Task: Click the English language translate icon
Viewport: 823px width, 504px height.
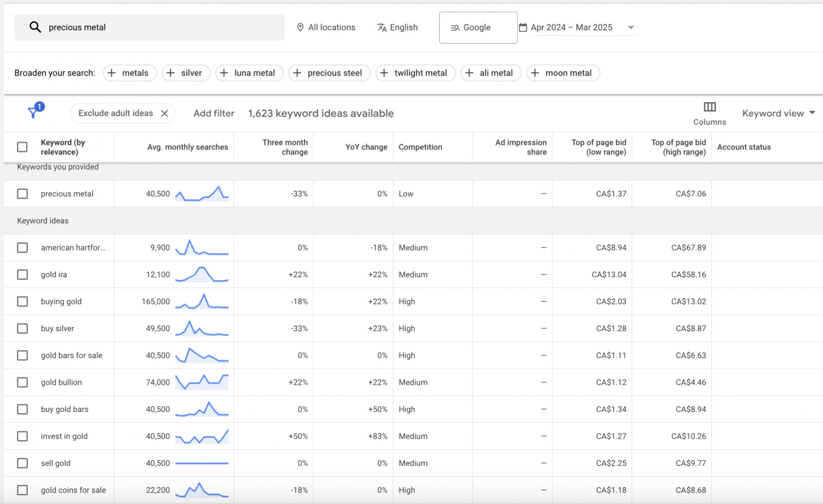Action: click(382, 28)
